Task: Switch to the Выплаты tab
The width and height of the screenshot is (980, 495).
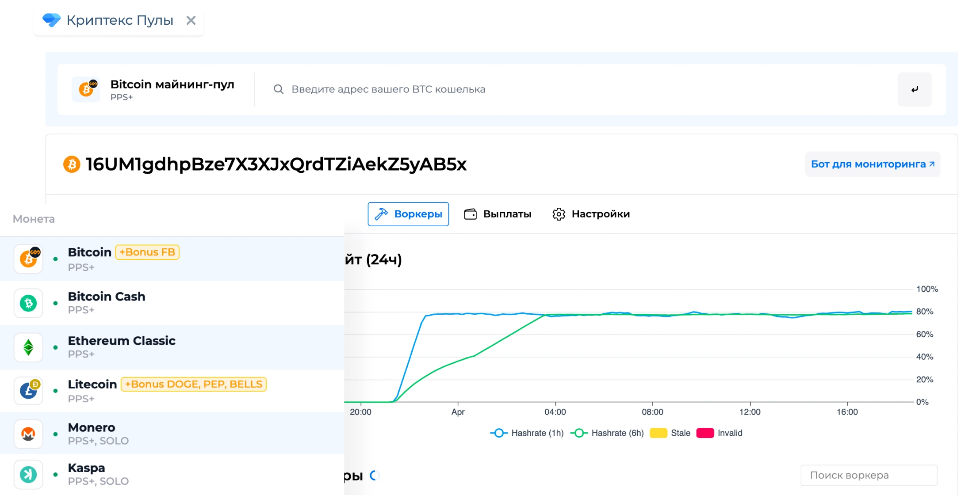Action: (498, 214)
